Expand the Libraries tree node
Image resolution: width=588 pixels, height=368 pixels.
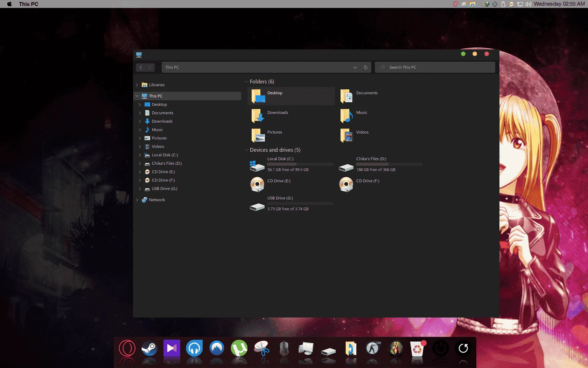click(137, 85)
